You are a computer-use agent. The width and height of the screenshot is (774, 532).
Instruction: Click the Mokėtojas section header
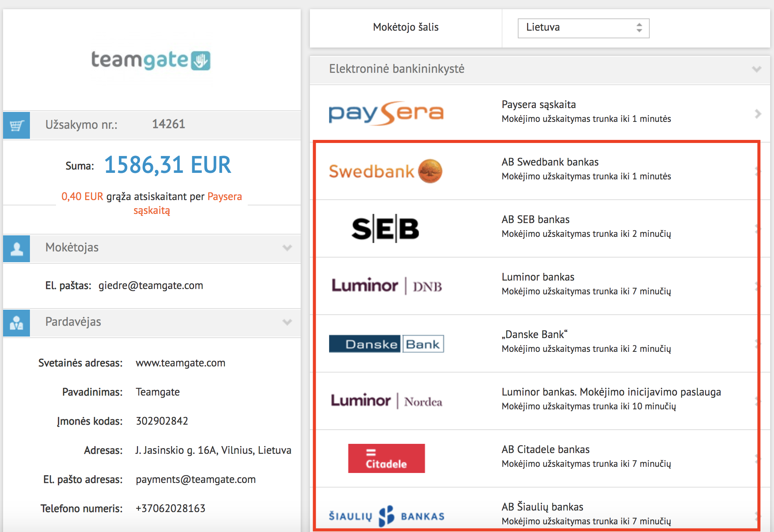pos(152,248)
